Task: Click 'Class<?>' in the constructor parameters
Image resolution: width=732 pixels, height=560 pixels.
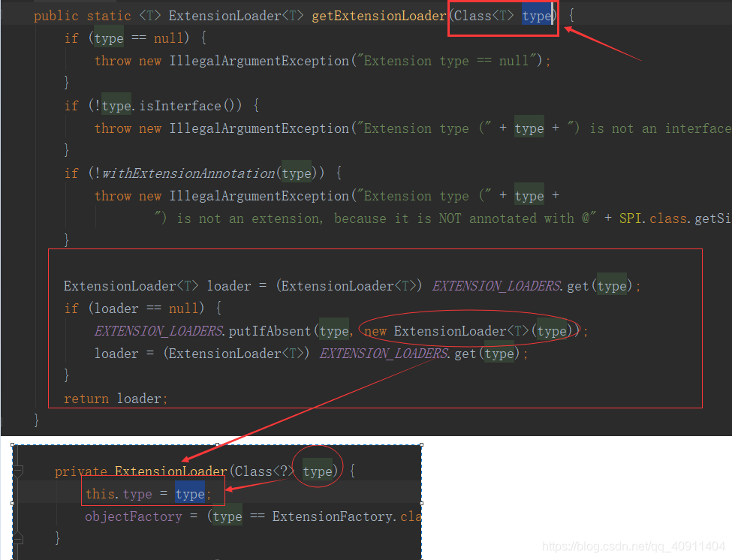Action: click(x=264, y=471)
